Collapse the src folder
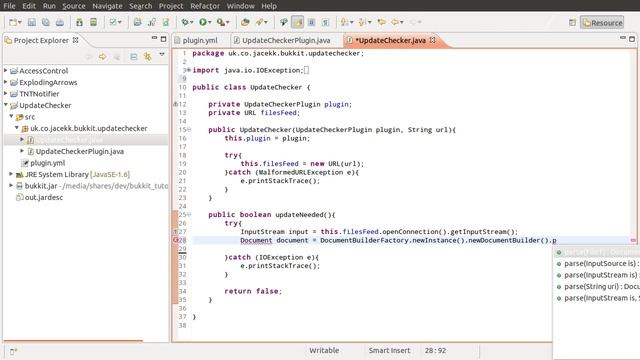This screenshot has width=640, height=360. click(11, 116)
